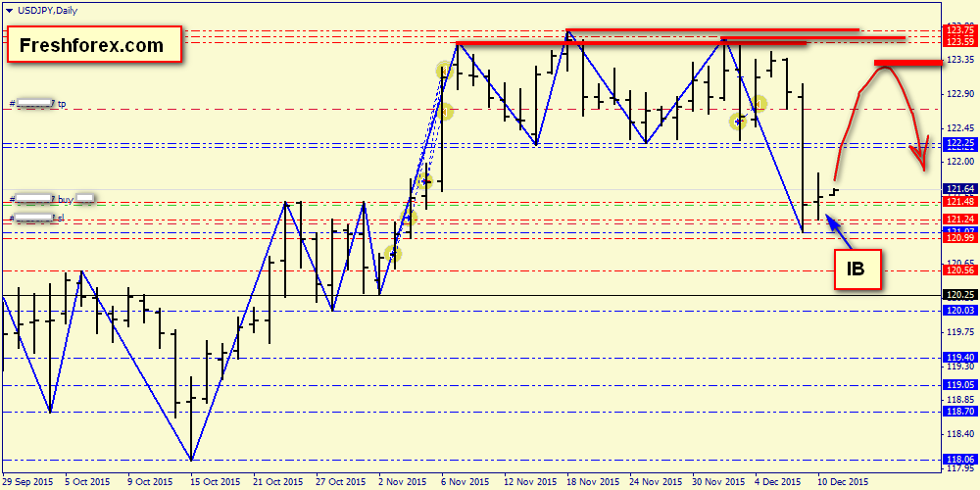Click the USDJPY,Daily chart title
This screenshot has width=980, height=490.
point(47,11)
